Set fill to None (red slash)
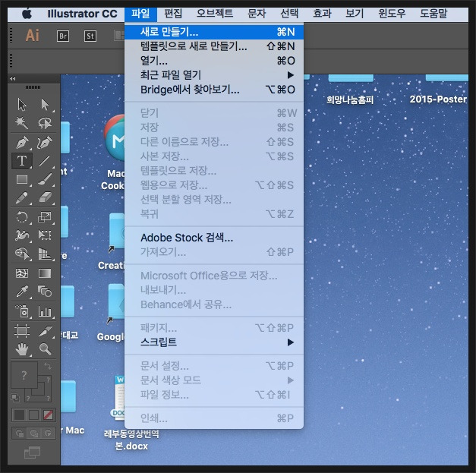The width and height of the screenshot is (476, 473). pos(48,415)
